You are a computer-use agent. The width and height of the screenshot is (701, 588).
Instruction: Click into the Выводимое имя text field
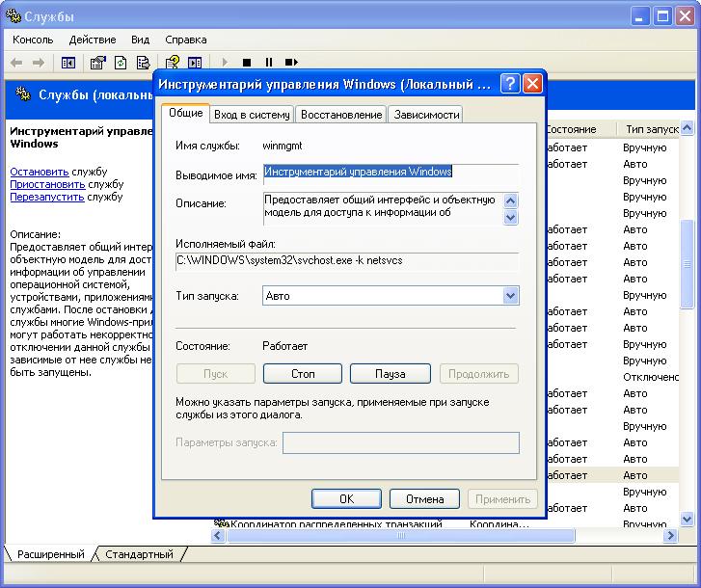[x=391, y=173]
